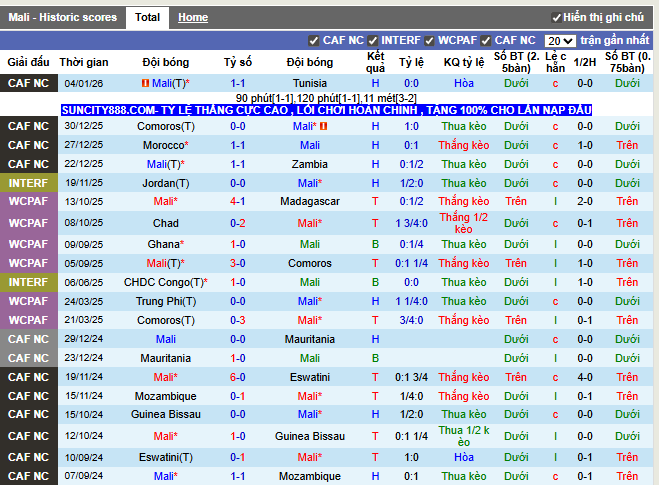Screen dimensions: 660x485
Task: Switch to the Total tab
Action: pos(147,17)
